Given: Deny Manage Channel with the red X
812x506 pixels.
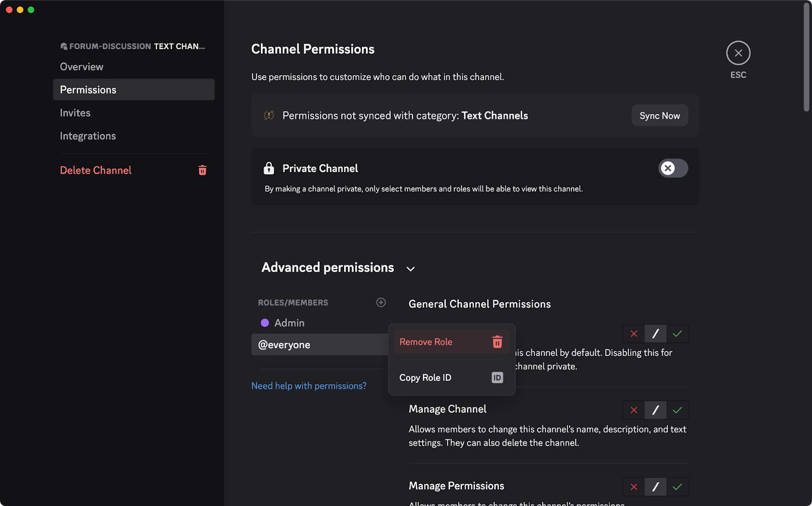Looking at the screenshot, I should coord(633,410).
